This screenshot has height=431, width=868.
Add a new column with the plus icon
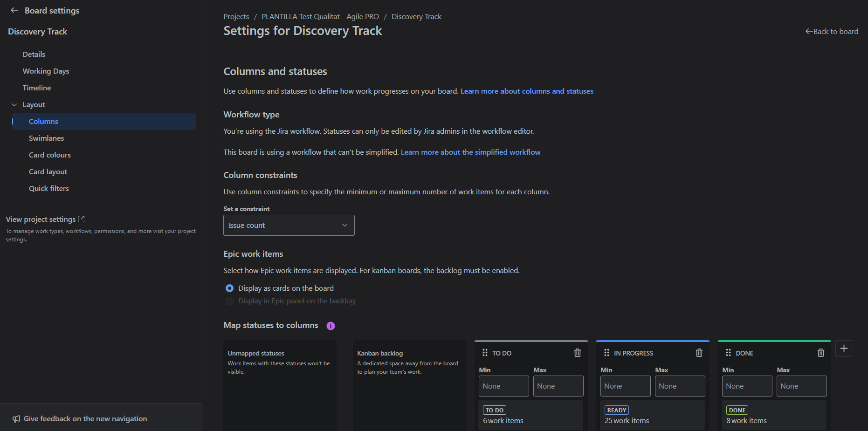pos(844,348)
